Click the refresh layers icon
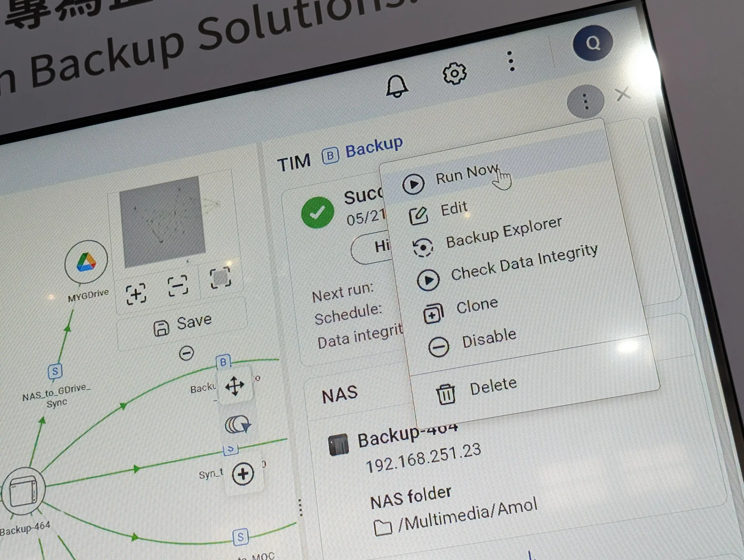Viewport: 744px width, 560px height. (x=238, y=425)
